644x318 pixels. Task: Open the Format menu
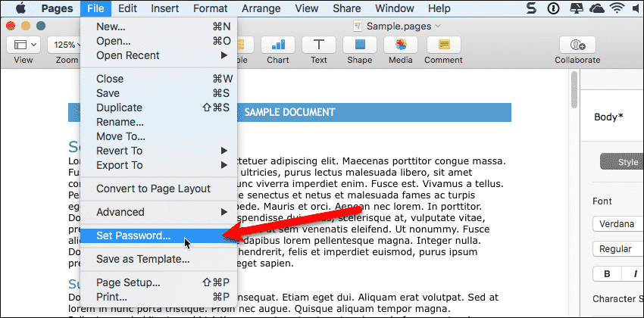point(210,8)
